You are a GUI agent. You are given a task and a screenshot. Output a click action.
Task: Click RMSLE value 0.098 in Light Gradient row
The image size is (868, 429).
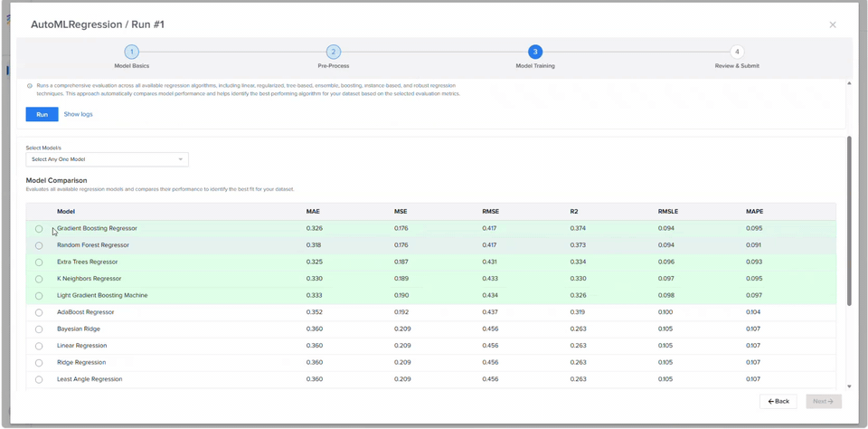[x=666, y=295]
